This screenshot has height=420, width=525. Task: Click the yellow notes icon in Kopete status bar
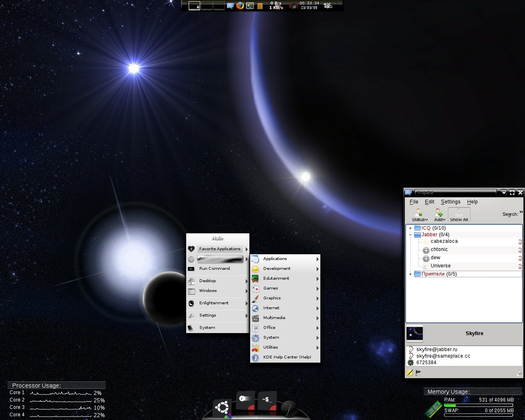tap(409, 373)
